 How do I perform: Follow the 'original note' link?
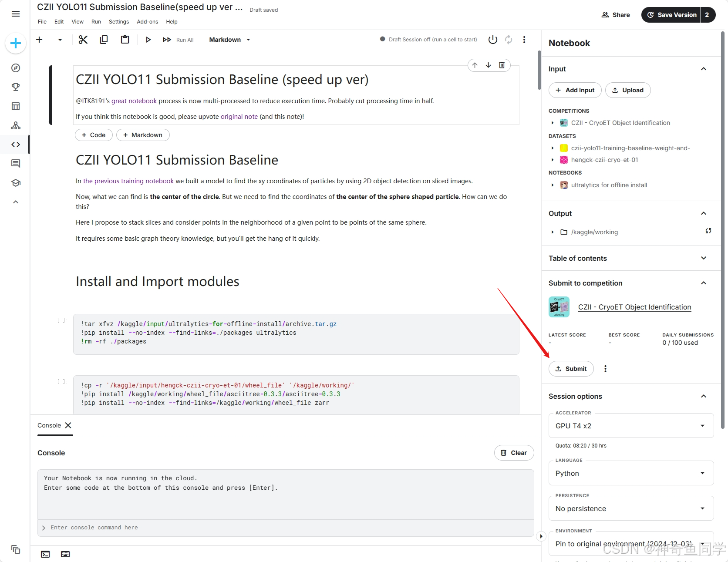click(x=239, y=117)
